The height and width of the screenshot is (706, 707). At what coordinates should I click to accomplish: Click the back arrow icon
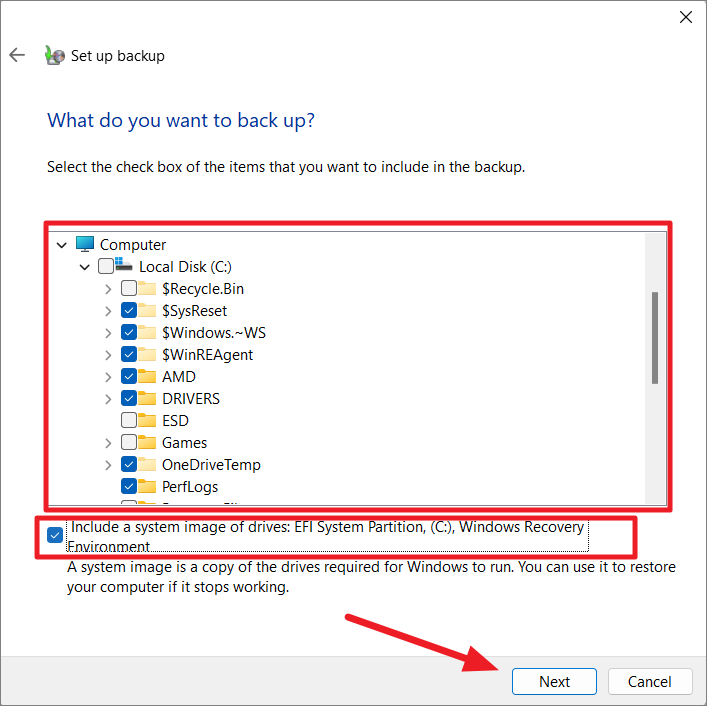17,55
